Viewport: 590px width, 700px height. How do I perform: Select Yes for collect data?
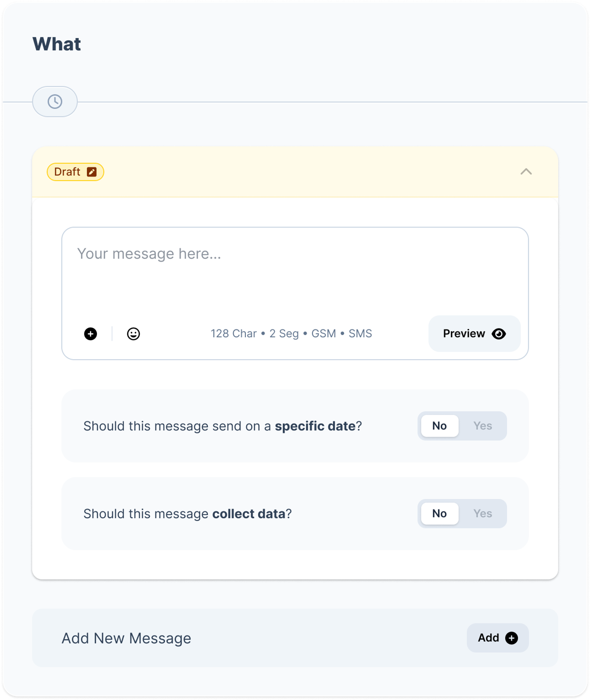(482, 513)
